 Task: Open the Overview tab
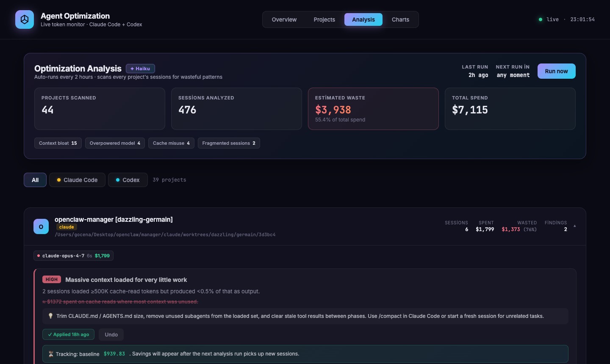284,19
